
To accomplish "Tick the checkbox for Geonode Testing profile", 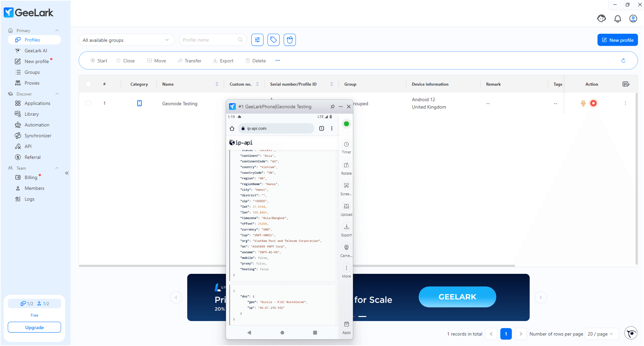I will (88, 103).
